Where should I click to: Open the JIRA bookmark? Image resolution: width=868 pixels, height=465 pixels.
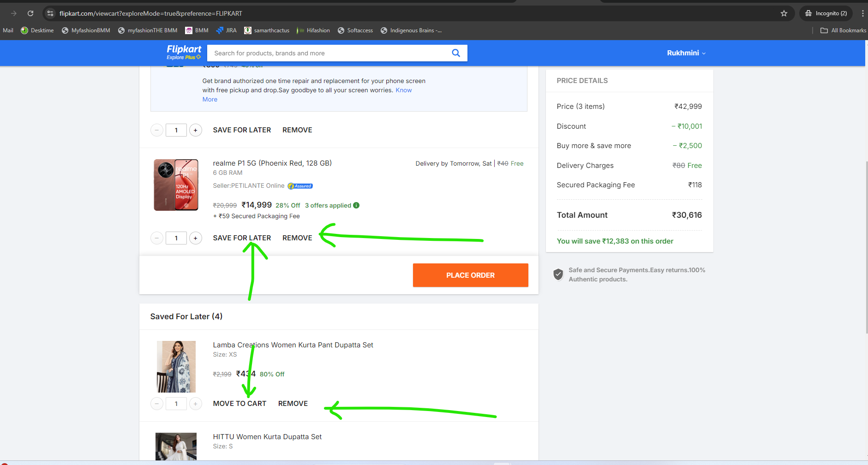point(226,30)
